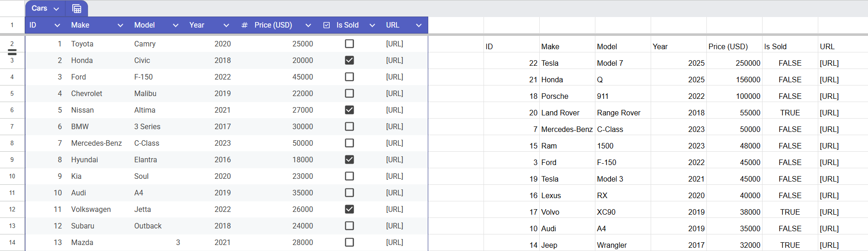Select row header 5
The height and width of the screenshot is (251, 868).
pyautogui.click(x=12, y=93)
